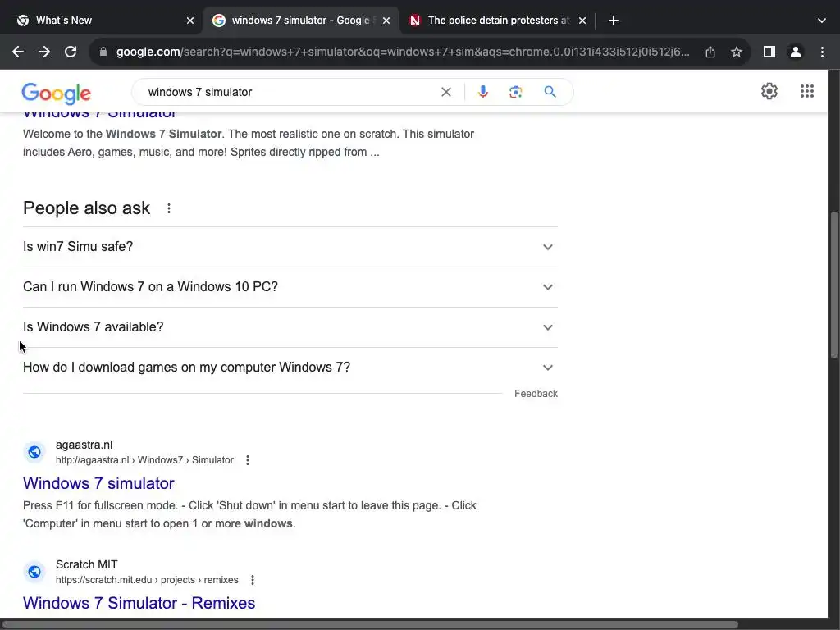Search by image with Google Lens icon
Viewport: 840px width, 630px height.
click(515, 92)
